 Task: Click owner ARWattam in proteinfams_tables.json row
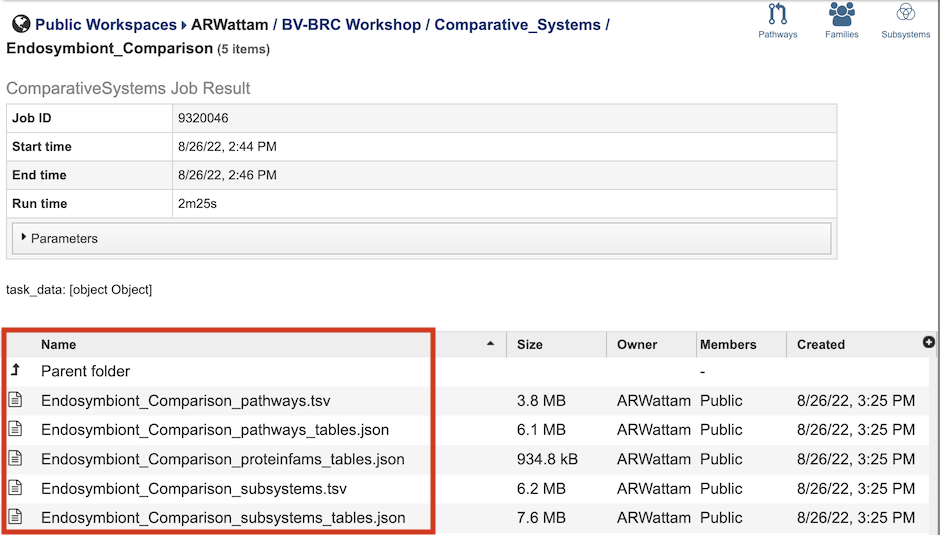click(x=653, y=459)
